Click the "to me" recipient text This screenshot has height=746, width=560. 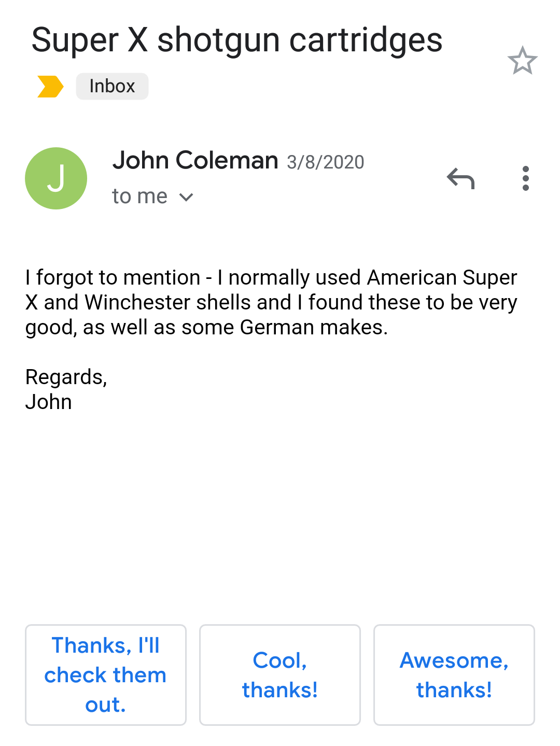point(139,196)
